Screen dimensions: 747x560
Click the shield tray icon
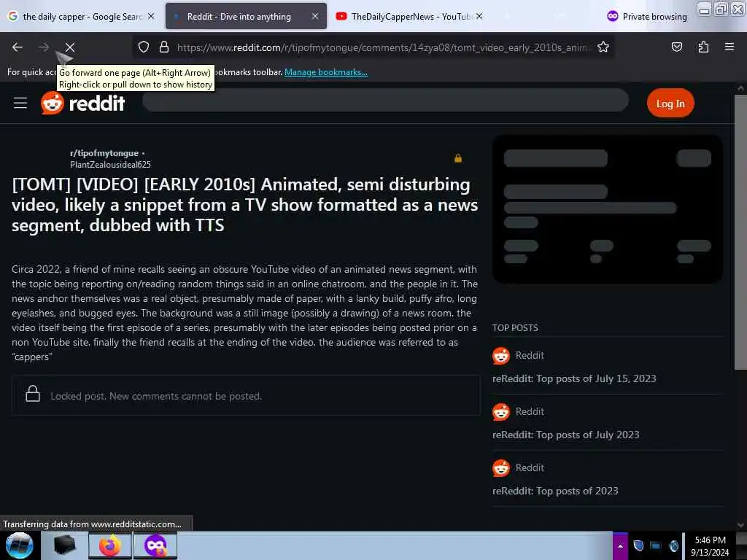[638, 545]
